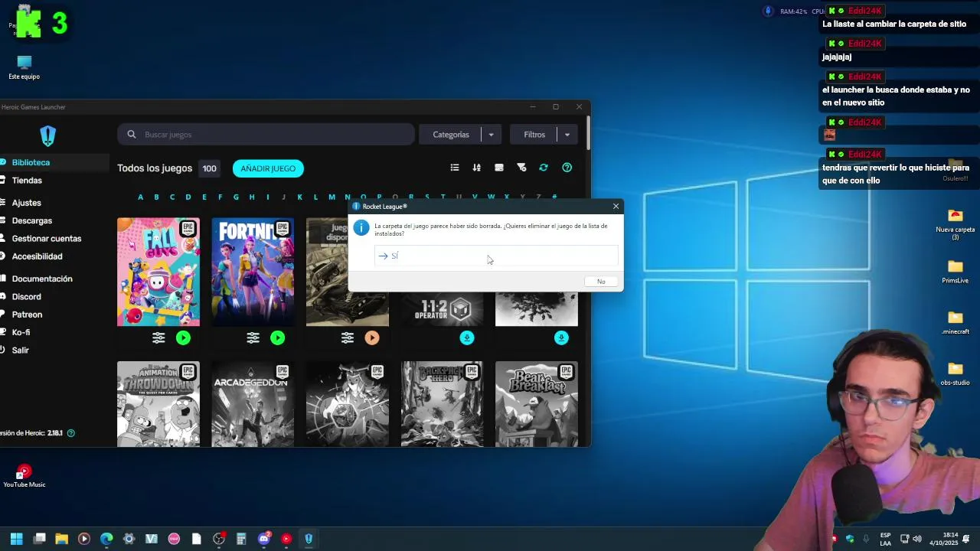Open Discord link in Heroic sidebar
Viewport: 980px width, 551px height.
pos(26,297)
